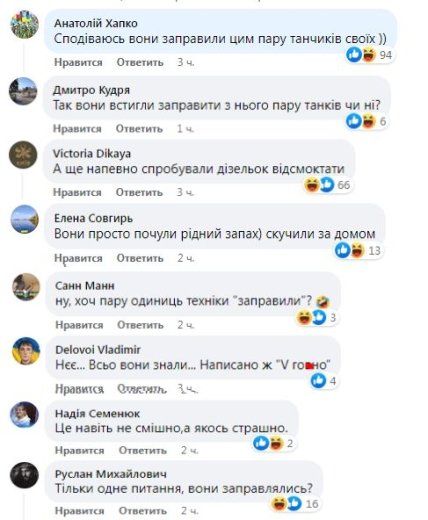View the reactions on Надія Семенюк's comment
Image resolution: width=428 pixels, height=520 pixels.
point(273,443)
